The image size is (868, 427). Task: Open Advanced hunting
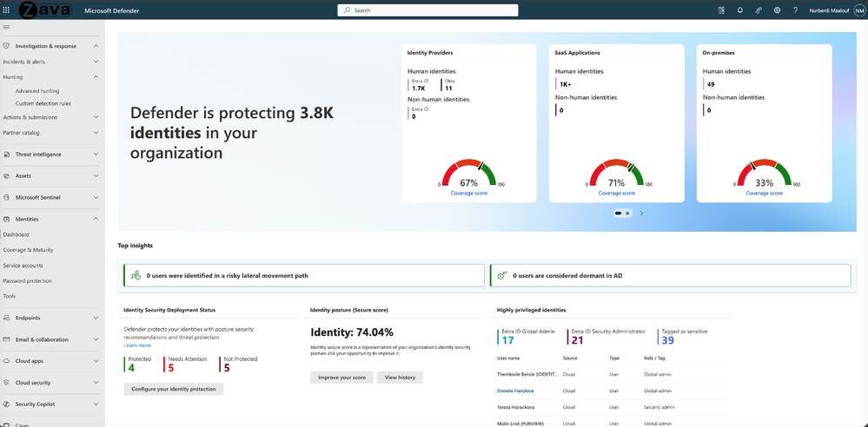coord(37,91)
